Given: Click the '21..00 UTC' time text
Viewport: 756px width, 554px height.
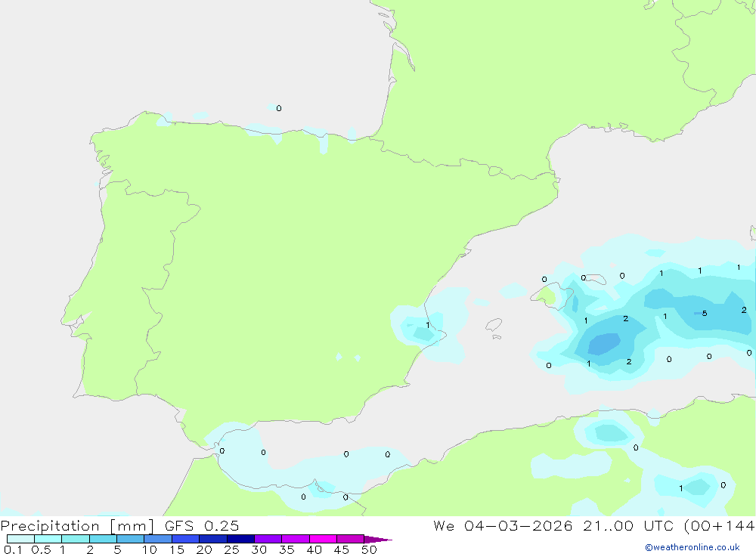Looking at the screenshot, I should [x=629, y=526].
